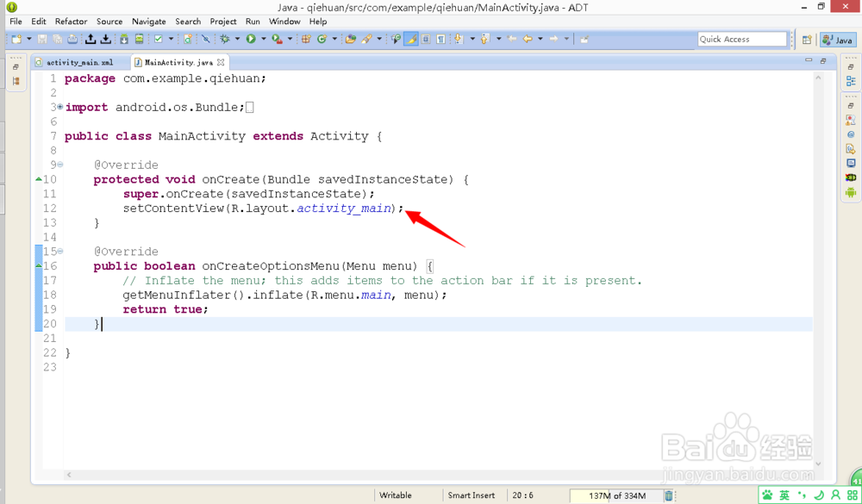Collapse the onCreate method fold at line 9
The image size is (862, 504).
point(60,165)
